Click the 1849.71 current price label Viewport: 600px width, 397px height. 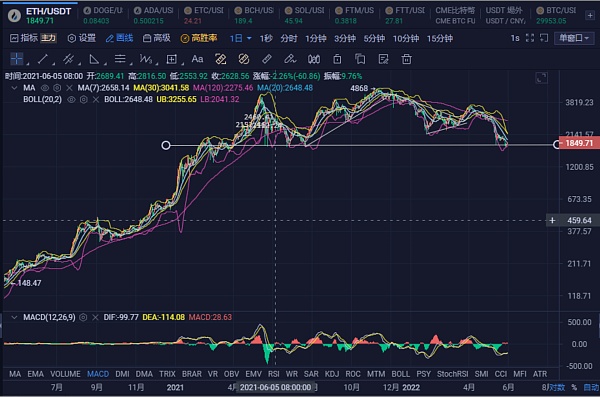click(x=579, y=143)
